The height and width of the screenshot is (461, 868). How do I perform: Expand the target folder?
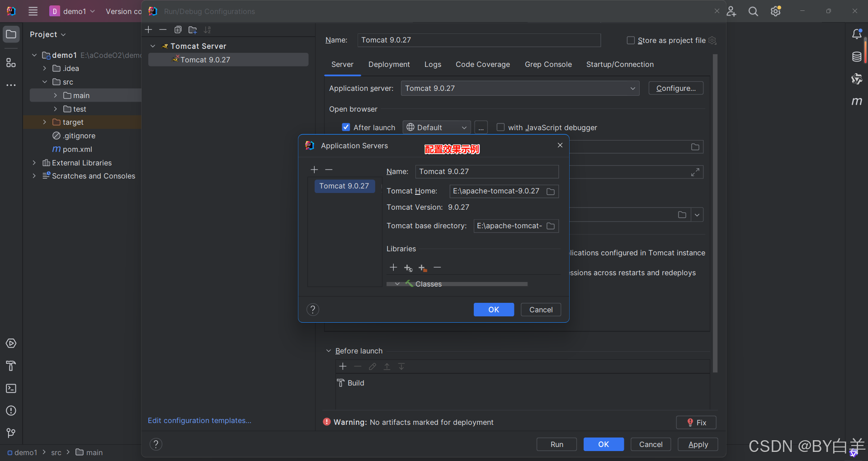[44, 122]
